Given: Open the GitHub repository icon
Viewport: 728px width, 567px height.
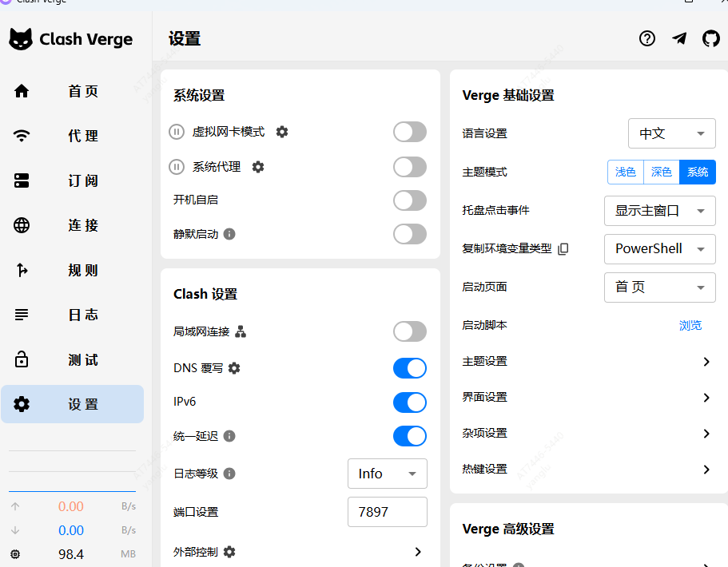Looking at the screenshot, I should [710, 38].
